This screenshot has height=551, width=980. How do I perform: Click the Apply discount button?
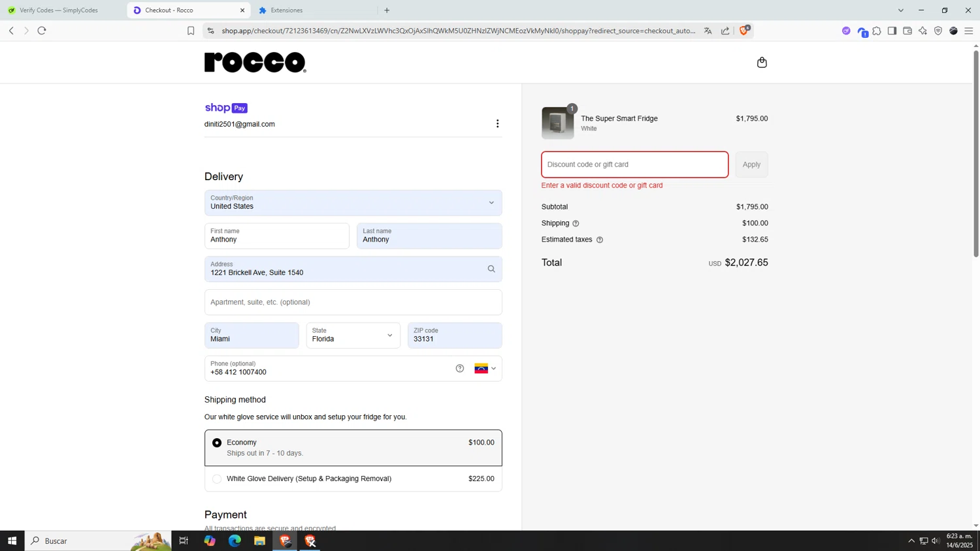coord(751,165)
